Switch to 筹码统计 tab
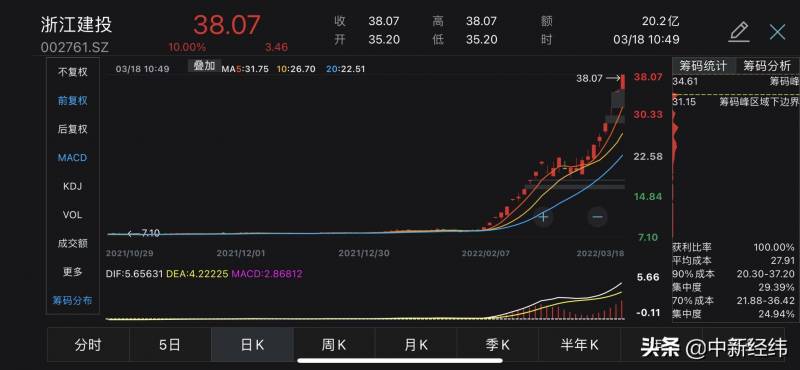This screenshot has height=370, width=800. pyautogui.click(x=703, y=66)
